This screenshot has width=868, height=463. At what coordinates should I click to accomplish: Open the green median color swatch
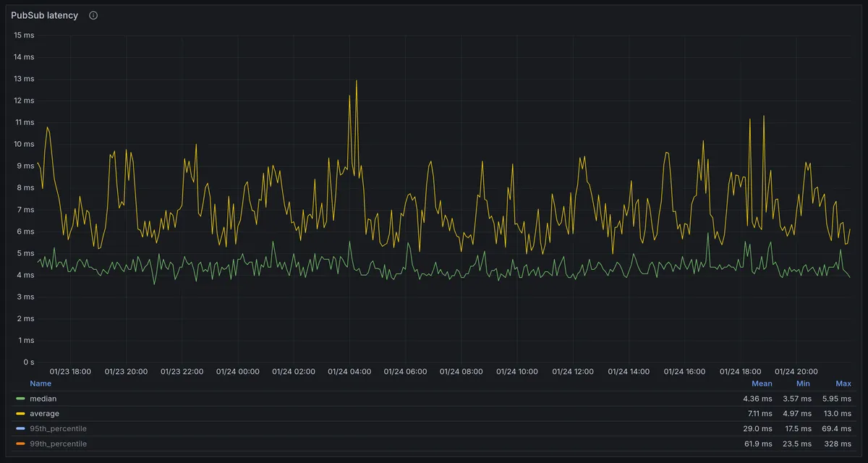[20, 399]
